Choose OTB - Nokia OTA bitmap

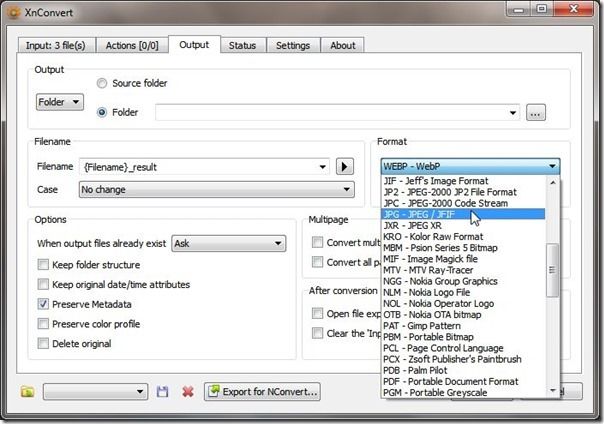[x=463, y=315]
